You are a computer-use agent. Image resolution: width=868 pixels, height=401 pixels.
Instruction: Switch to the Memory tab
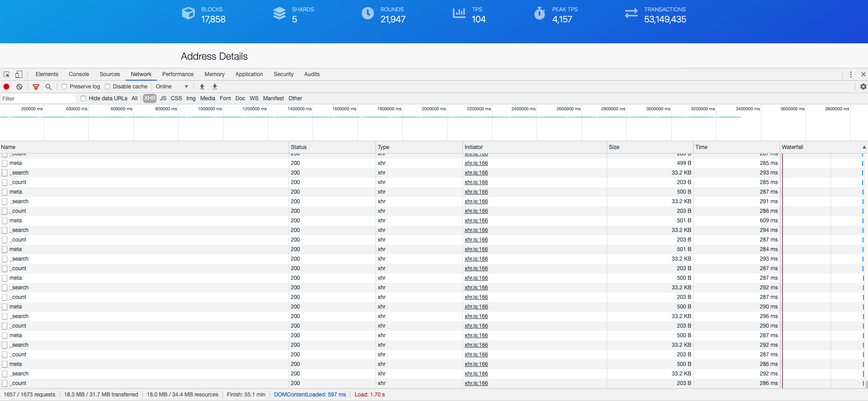click(214, 74)
